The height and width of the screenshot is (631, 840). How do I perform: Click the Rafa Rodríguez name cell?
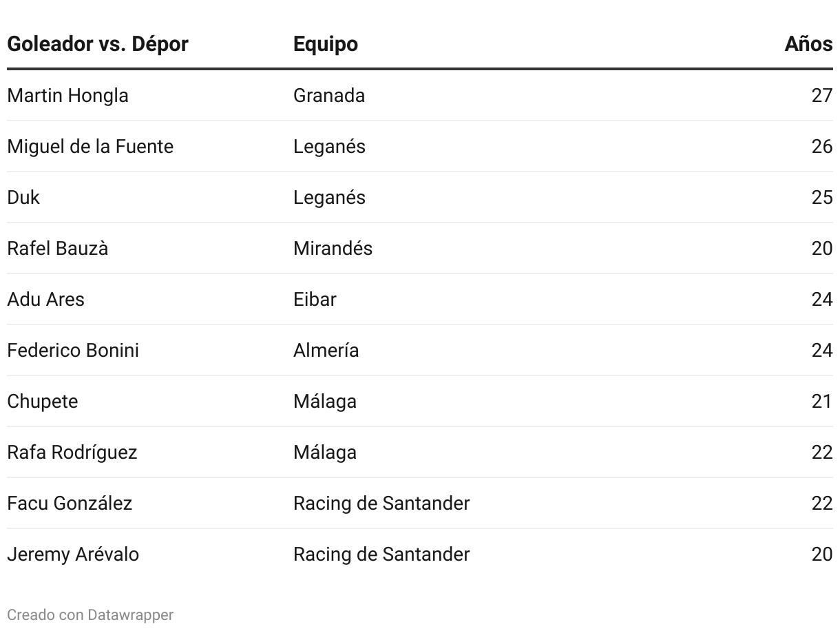pyautogui.click(x=72, y=452)
